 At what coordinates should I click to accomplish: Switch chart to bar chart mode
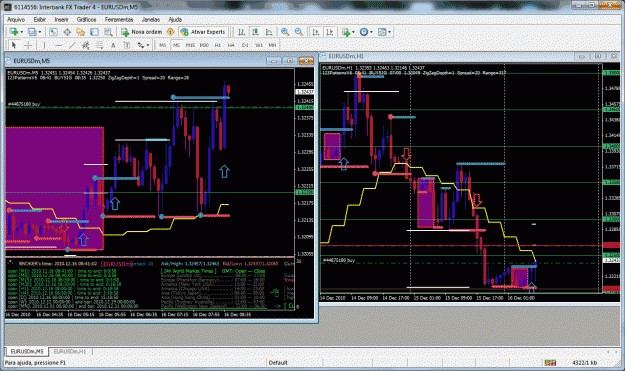(242, 32)
